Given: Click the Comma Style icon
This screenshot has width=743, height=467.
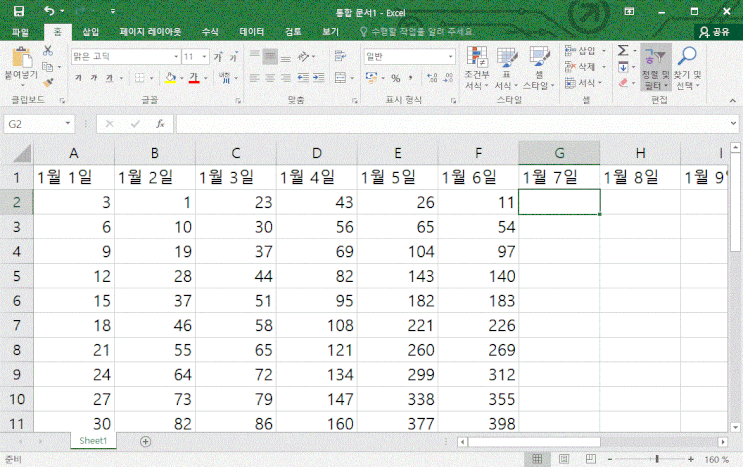Looking at the screenshot, I should pyautogui.click(x=410, y=78).
